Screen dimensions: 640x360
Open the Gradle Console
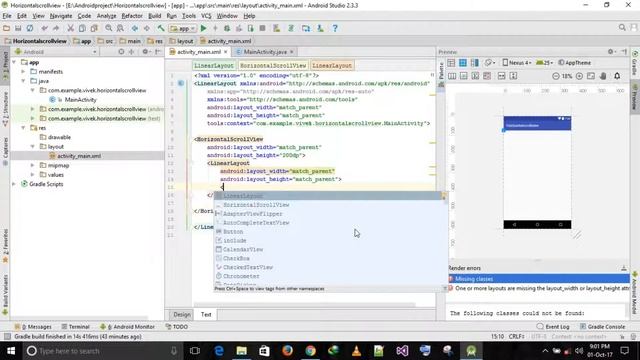click(602, 327)
